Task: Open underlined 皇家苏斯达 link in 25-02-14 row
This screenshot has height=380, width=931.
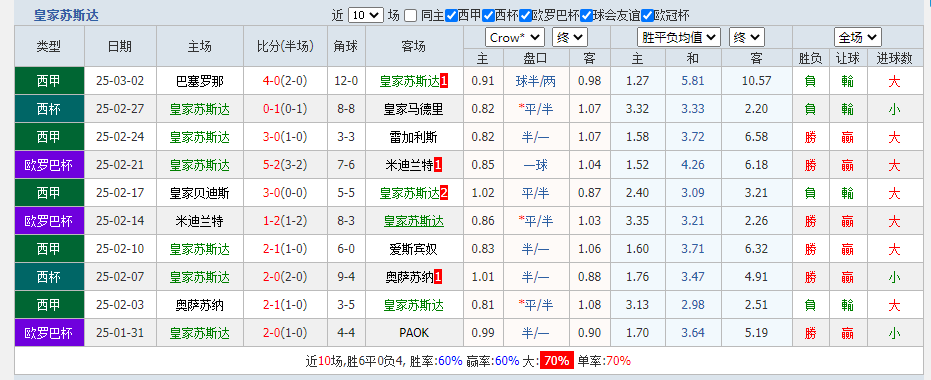Action: pyautogui.click(x=413, y=221)
